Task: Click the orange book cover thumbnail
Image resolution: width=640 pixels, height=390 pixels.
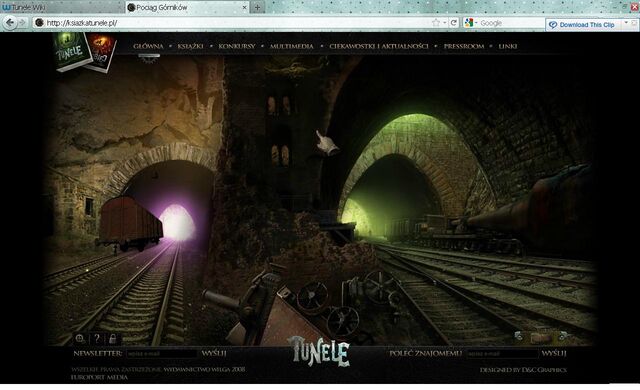Action: coord(102,52)
